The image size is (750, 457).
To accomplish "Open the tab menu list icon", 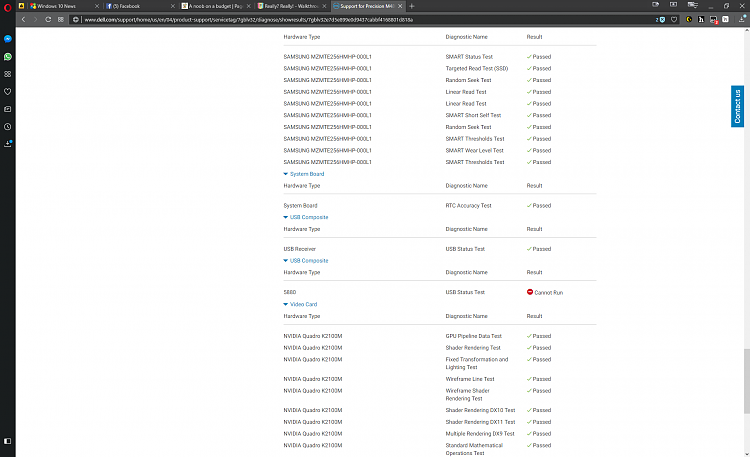I will tap(693, 5).
